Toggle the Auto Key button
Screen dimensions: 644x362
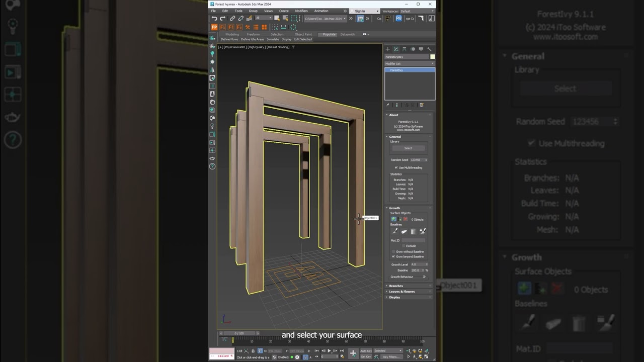366,351
